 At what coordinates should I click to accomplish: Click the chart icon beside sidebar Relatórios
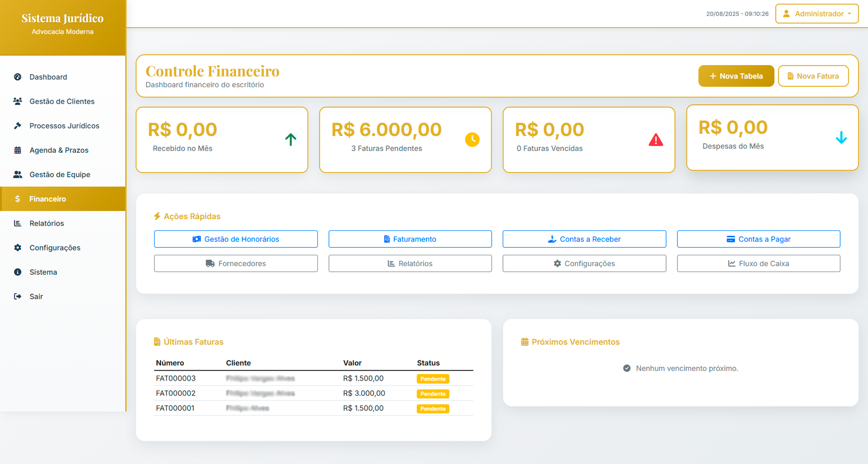[18, 223]
